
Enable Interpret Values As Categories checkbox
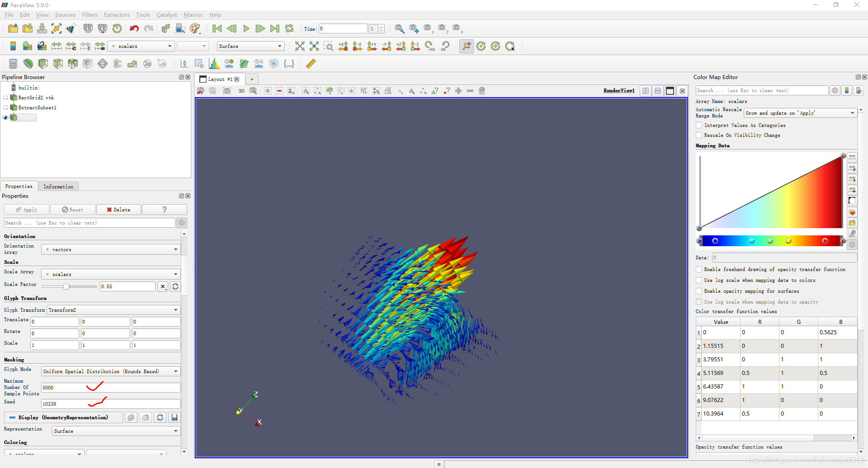pyautogui.click(x=699, y=125)
